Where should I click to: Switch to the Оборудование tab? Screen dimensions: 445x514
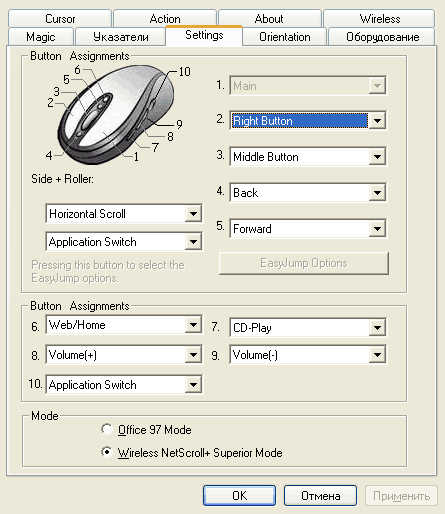[382, 37]
